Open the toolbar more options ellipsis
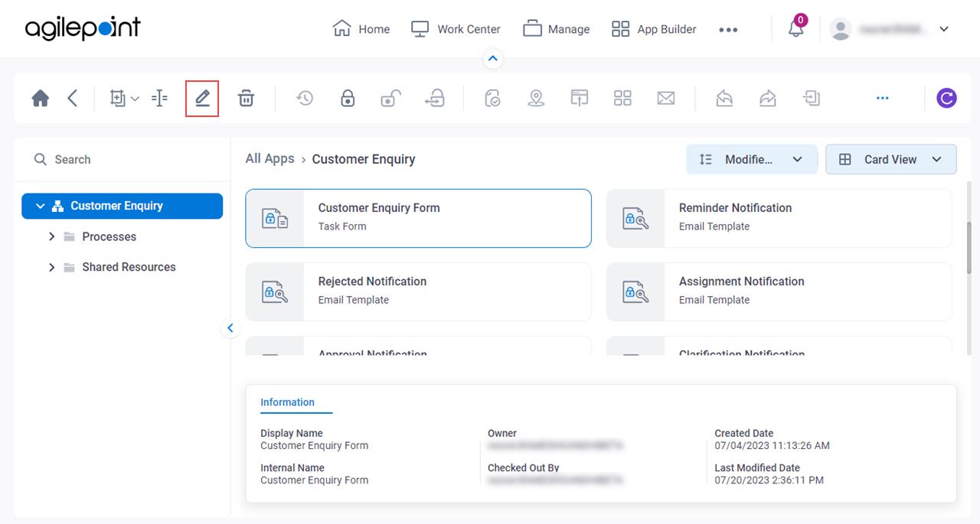This screenshot has height=524, width=980. [x=883, y=98]
